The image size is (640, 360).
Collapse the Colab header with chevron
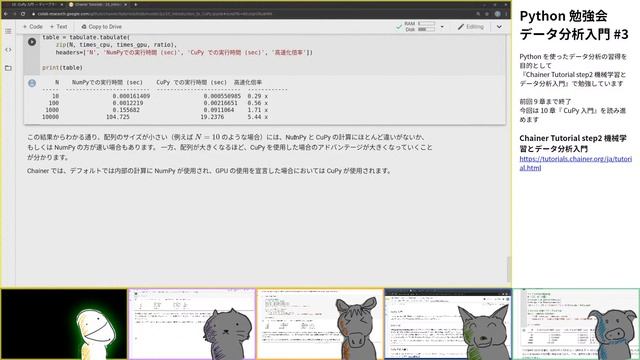click(499, 27)
